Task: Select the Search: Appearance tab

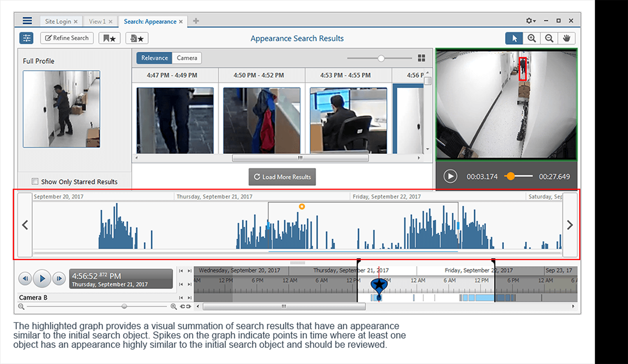Action: tap(150, 22)
